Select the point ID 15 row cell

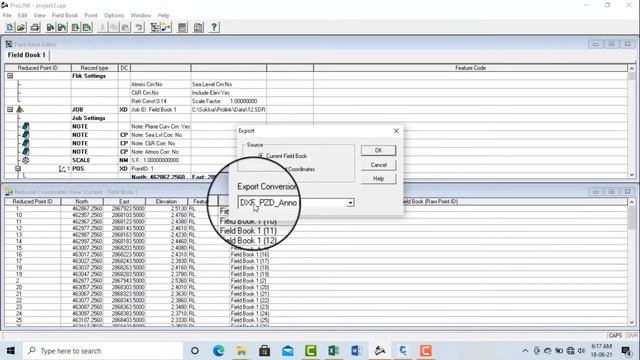[33, 248]
